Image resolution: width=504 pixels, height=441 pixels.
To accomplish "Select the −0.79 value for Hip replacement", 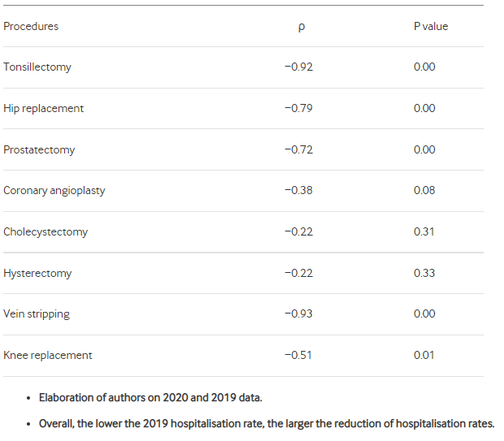I will pyautogui.click(x=299, y=108).
